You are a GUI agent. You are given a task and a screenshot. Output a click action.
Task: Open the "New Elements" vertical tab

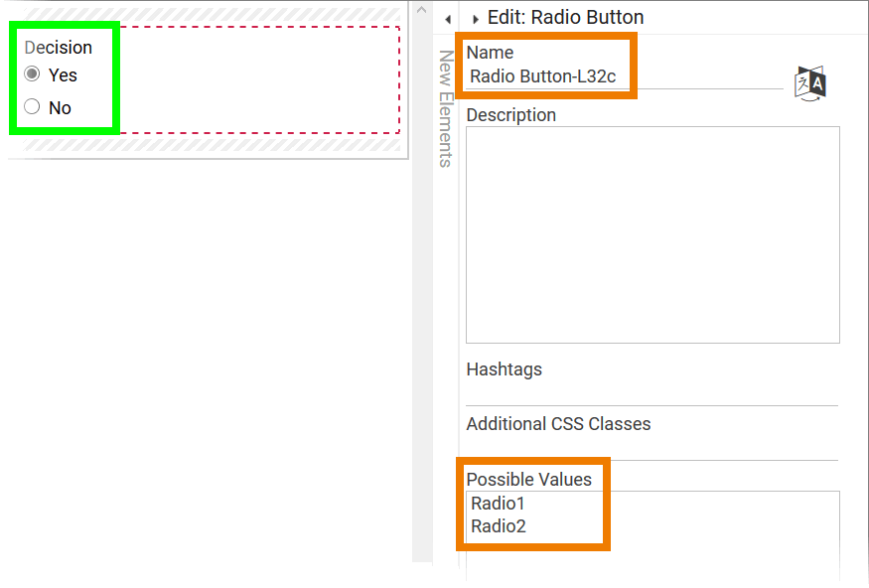tap(446, 109)
